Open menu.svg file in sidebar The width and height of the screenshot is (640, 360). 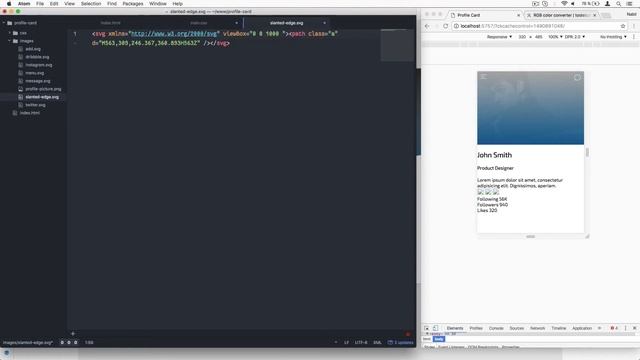click(34, 73)
